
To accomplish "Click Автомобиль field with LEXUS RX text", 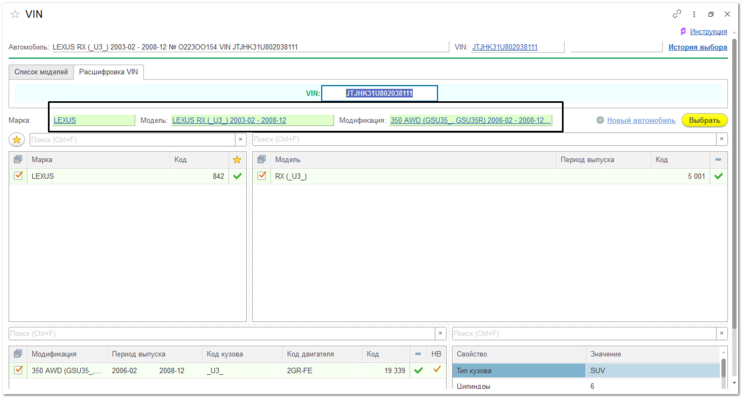I will pos(250,47).
